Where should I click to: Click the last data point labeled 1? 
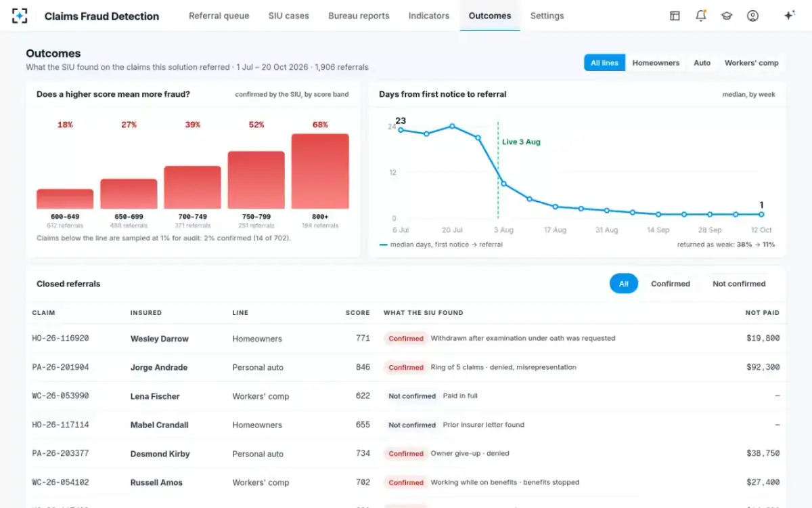761,214
